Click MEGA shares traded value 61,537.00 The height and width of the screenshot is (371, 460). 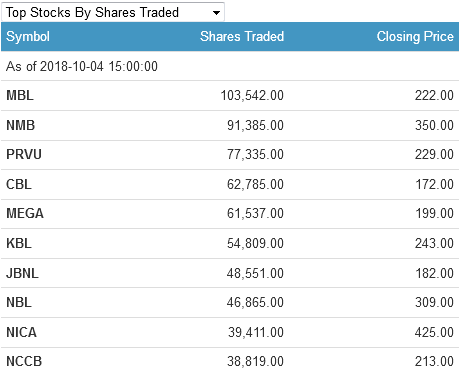255,214
